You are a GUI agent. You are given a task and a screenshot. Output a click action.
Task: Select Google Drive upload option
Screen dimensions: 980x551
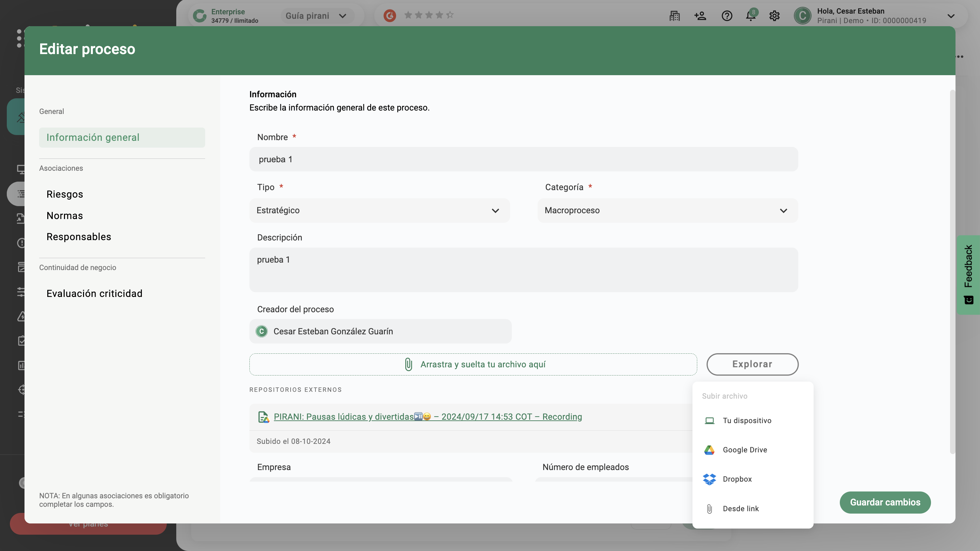click(x=745, y=450)
